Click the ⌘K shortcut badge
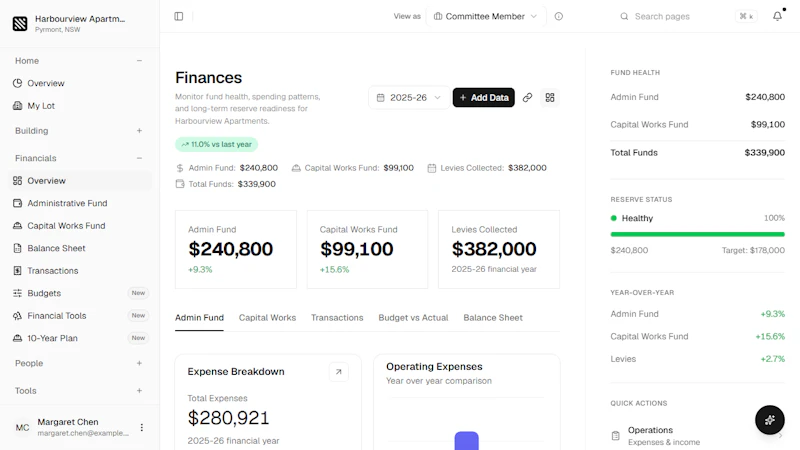 coord(746,16)
